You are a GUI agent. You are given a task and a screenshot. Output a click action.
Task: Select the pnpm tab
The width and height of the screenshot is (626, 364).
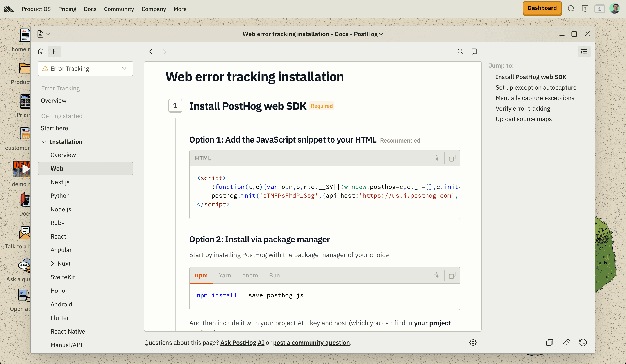coord(250,275)
